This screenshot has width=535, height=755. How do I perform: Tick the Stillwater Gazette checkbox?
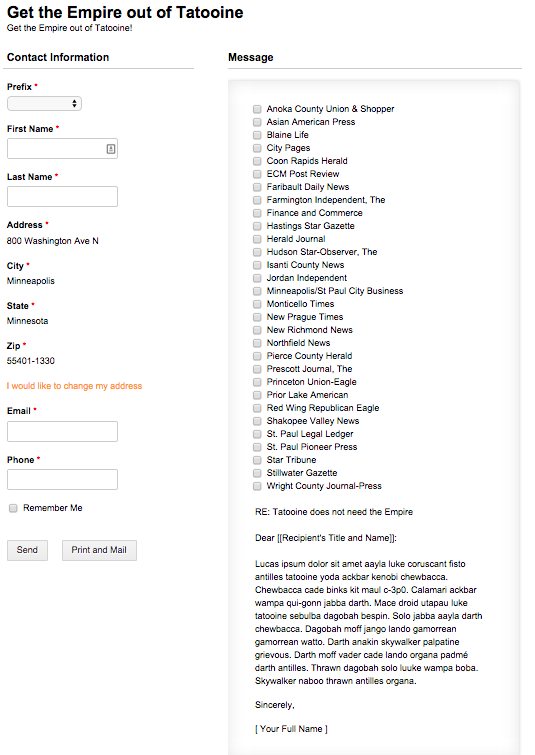pyautogui.click(x=257, y=473)
